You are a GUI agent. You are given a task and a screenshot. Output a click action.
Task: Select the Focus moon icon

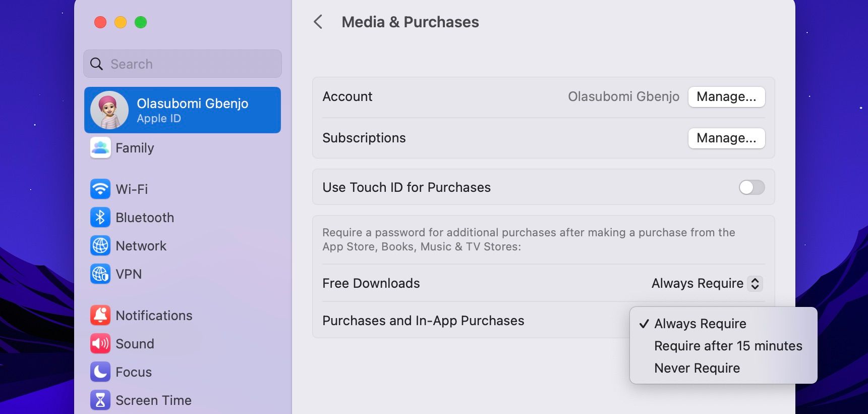point(100,372)
